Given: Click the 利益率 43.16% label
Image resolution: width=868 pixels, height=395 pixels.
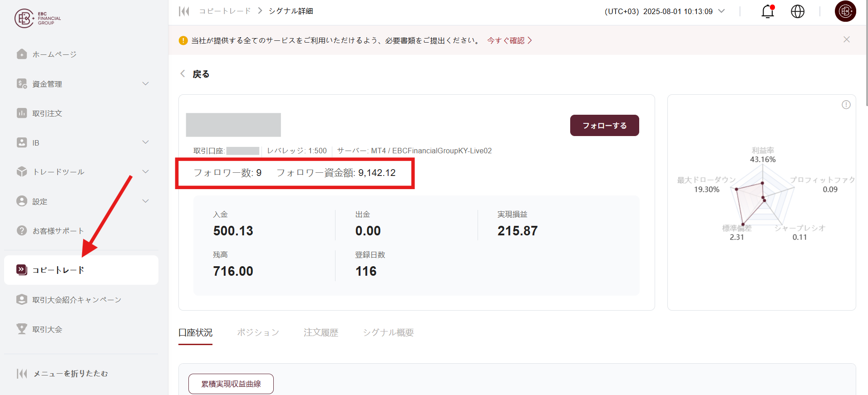Looking at the screenshot, I should 763,155.
